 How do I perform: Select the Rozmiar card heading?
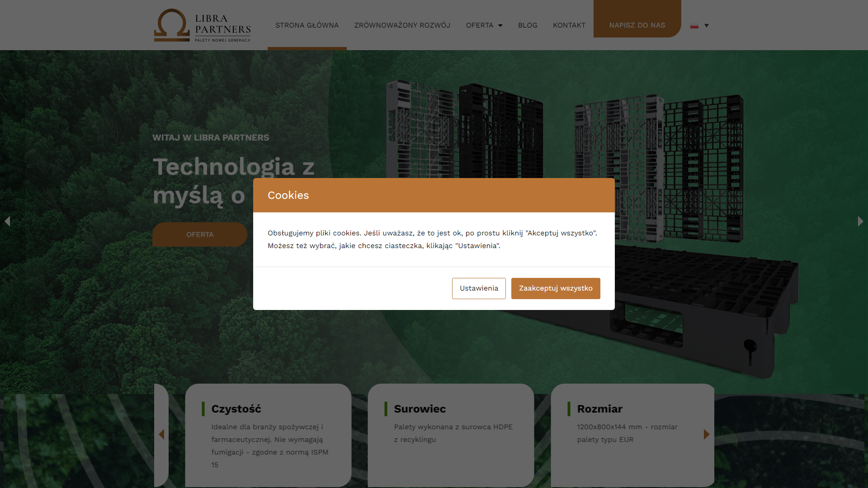point(599,409)
